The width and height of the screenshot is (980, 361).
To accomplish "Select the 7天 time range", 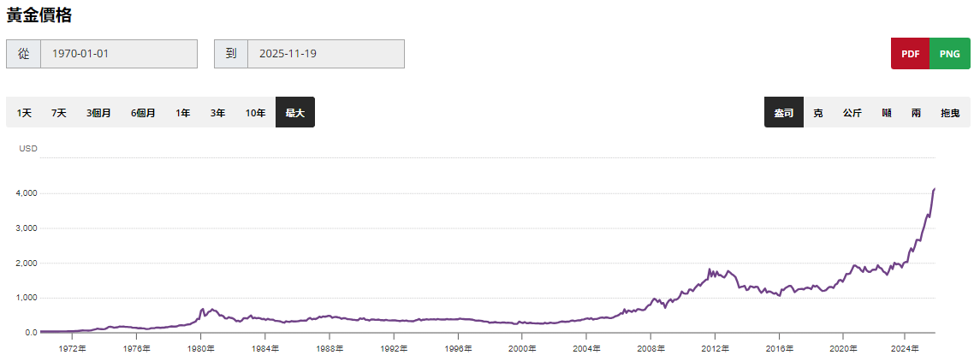I will [x=59, y=113].
